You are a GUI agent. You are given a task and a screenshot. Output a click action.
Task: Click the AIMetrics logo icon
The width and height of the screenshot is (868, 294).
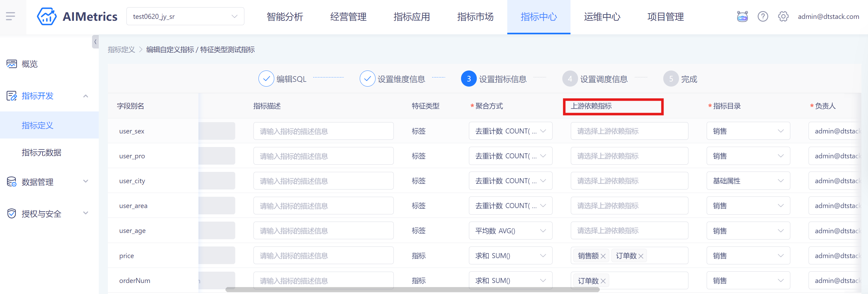(47, 16)
